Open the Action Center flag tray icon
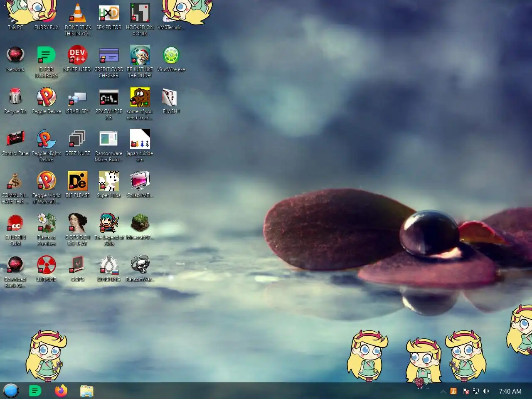This screenshot has width=532, height=399. tap(465, 391)
